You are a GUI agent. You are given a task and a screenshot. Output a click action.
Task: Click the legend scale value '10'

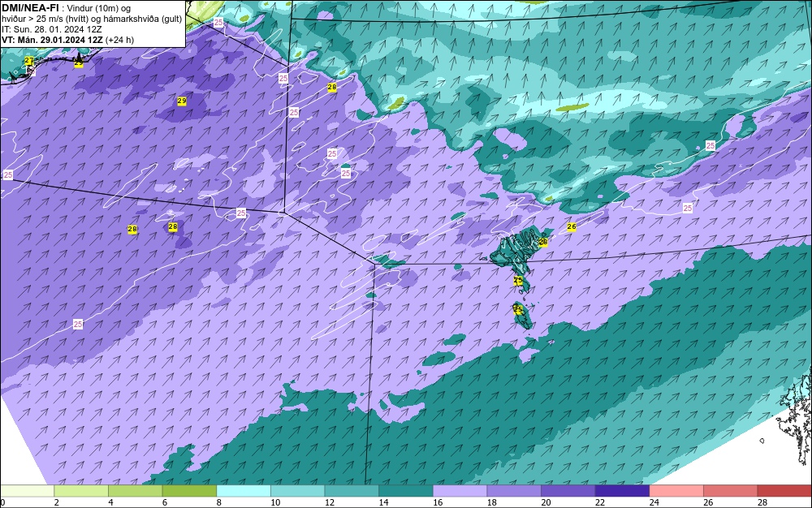tap(275, 502)
